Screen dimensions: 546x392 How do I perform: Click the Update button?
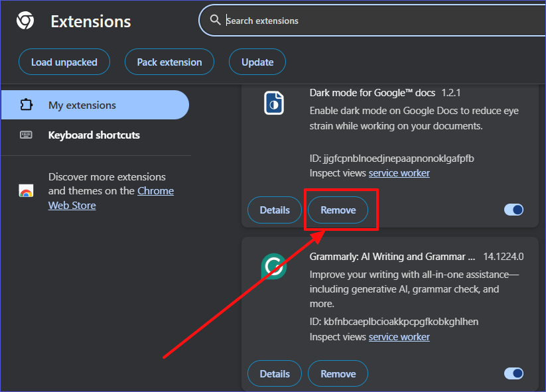(257, 62)
